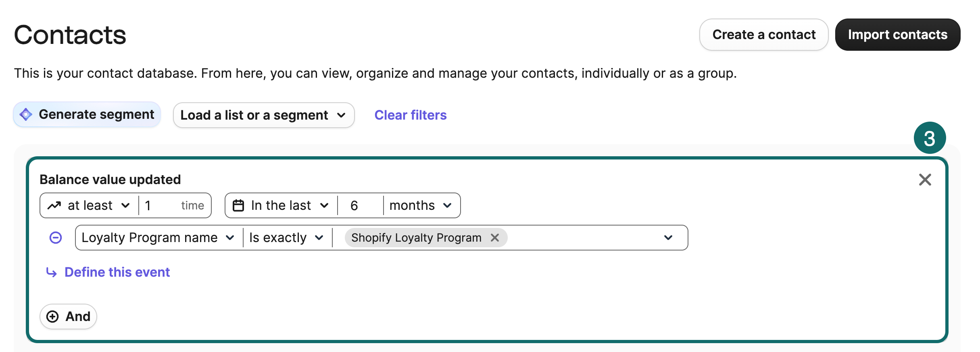Image resolution: width=980 pixels, height=352 pixels.
Task: Click the Clear filters link
Action: tap(411, 115)
